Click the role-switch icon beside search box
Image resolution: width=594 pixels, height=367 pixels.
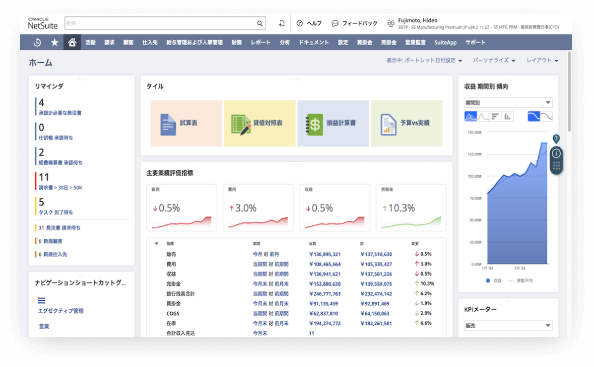pos(281,23)
